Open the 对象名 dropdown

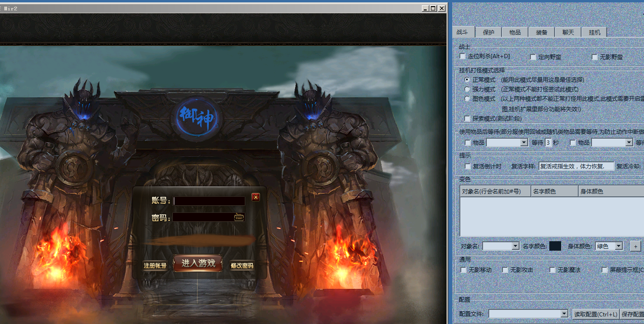coord(516,246)
